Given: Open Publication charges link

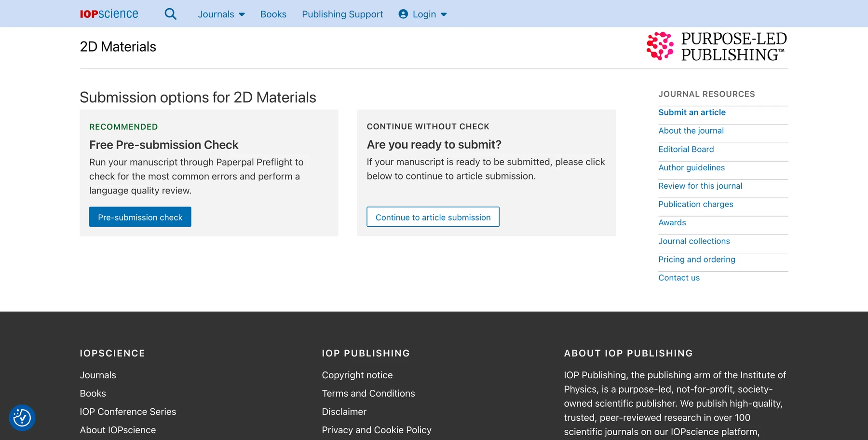Looking at the screenshot, I should [x=696, y=204].
